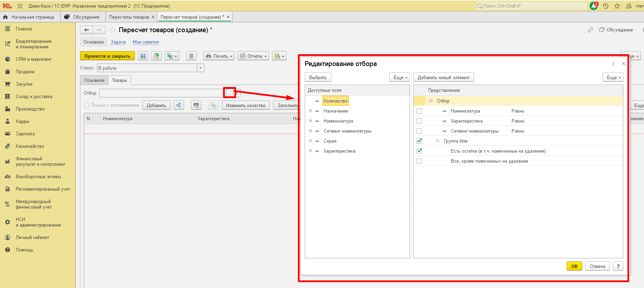Image resolution: width=644 pixels, height=288 pixels.
Task: Check the Номенклатура filter checkbox
Action: (x=419, y=111)
